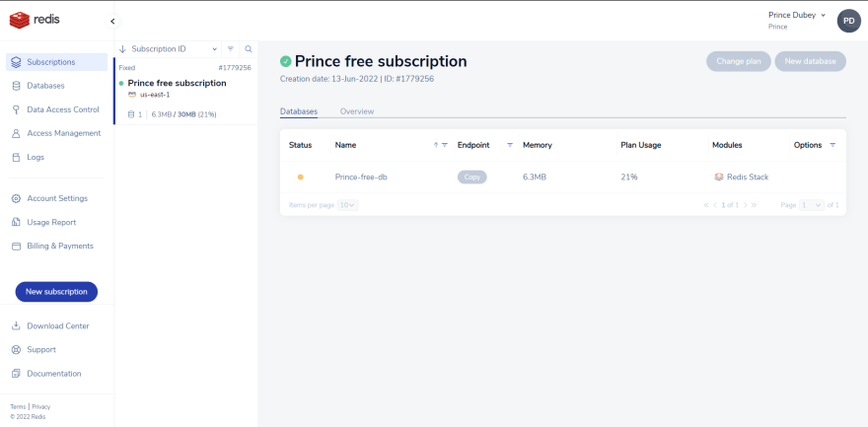Select the Prince free subscription card
This screenshot has width=868, height=427.
click(x=185, y=93)
